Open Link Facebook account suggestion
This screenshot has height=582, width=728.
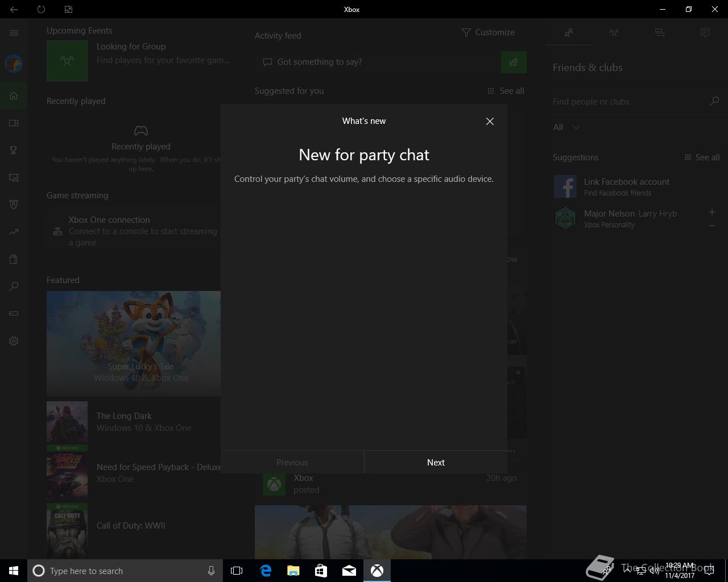[636, 186]
